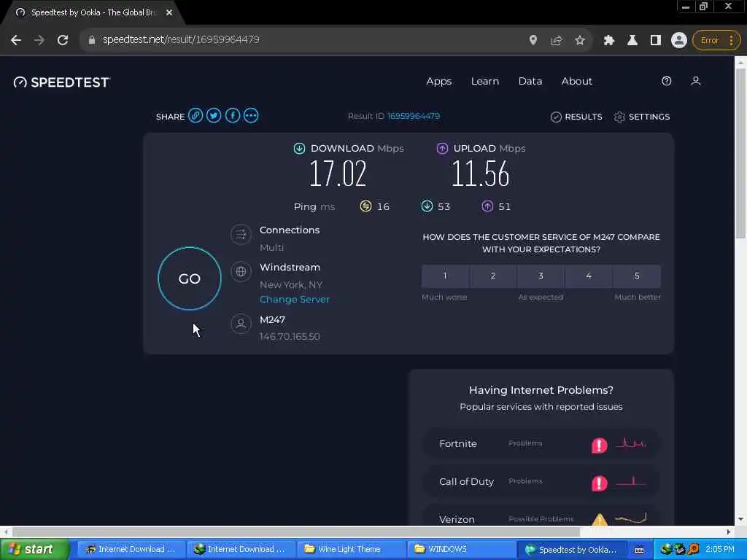This screenshot has height=560, width=747.
Task: Start a new test with GO button
Action: [x=190, y=279]
